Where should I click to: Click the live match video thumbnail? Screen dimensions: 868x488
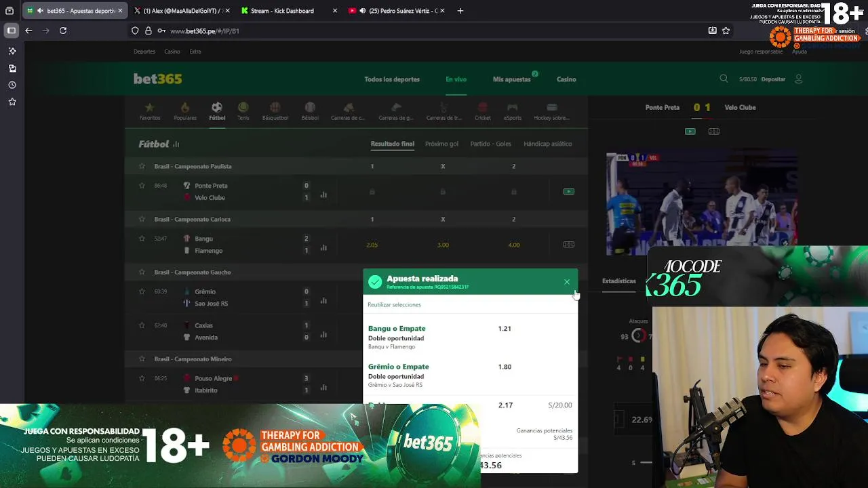coord(702,204)
